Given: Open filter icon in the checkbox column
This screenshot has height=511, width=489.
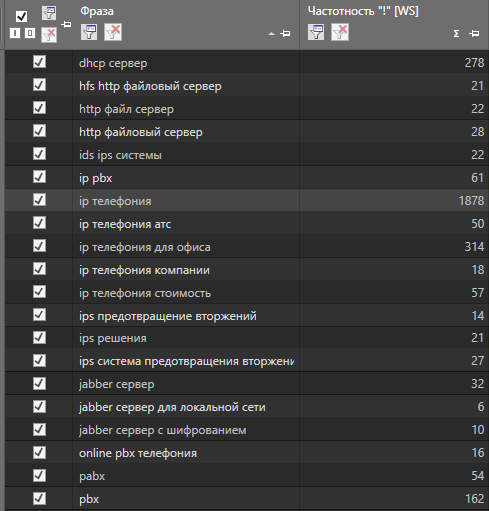Looking at the screenshot, I should coord(49,13).
